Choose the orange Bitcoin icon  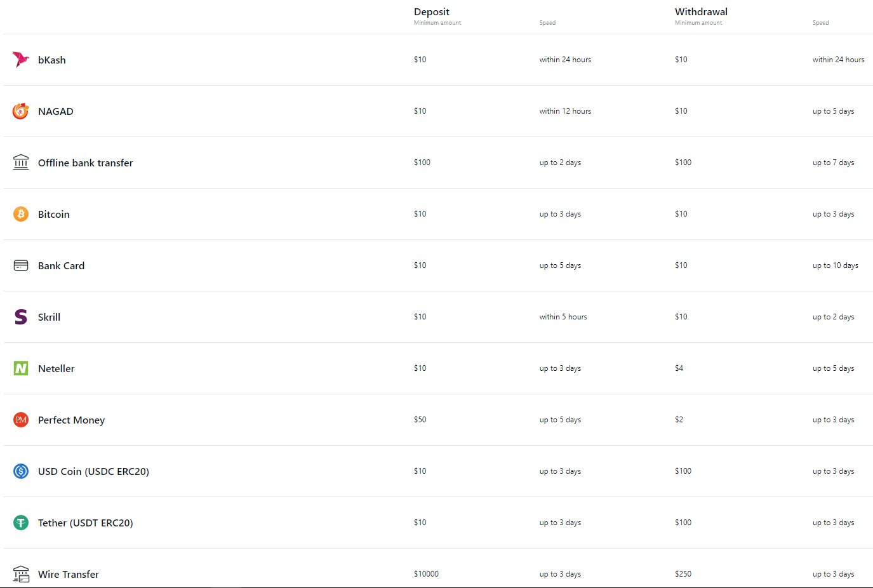[x=21, y=214]
